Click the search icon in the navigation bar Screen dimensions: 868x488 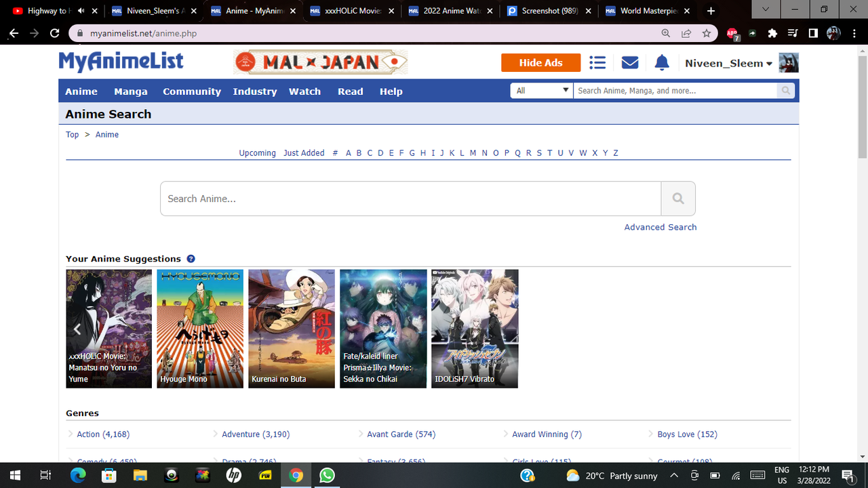pyautogui.click(x=785, y=90)
